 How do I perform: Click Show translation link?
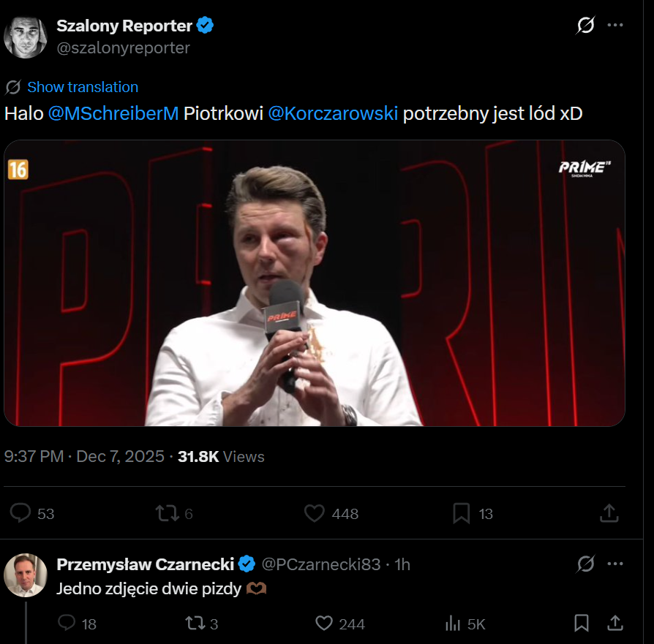coord(82,87)
